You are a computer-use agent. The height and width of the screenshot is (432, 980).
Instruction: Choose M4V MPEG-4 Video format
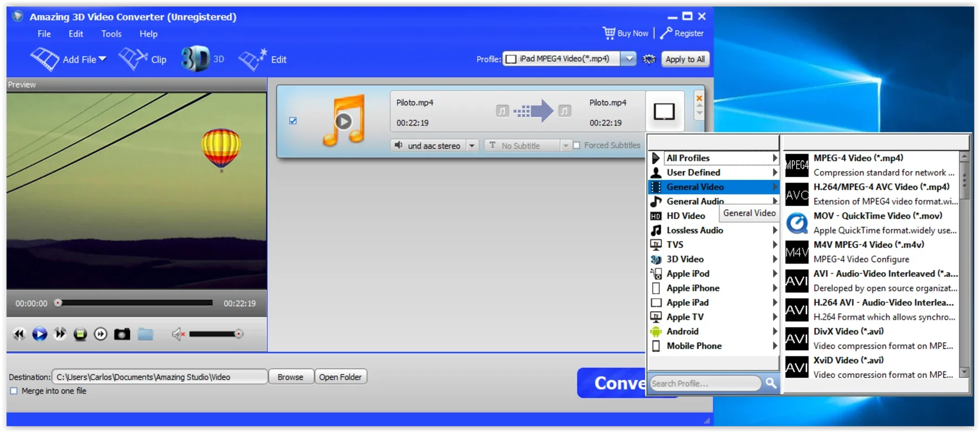pos(871,252)
